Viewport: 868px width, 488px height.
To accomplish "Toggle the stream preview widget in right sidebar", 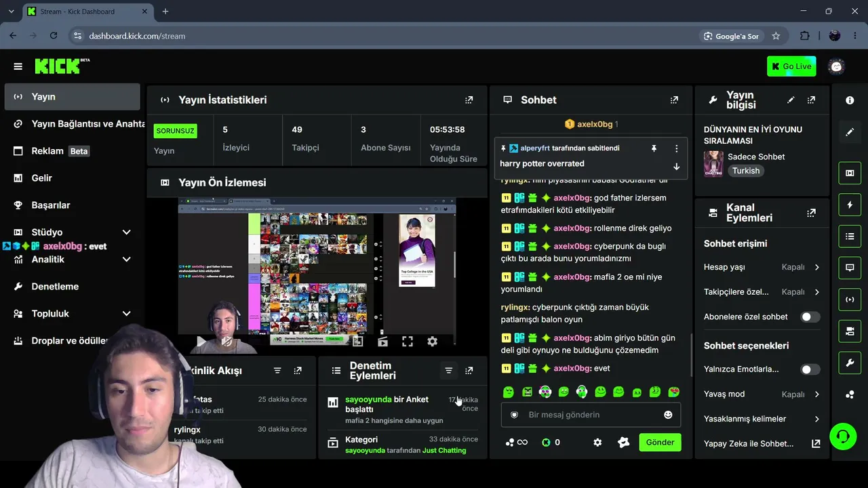I will click(x=850, y=173).
